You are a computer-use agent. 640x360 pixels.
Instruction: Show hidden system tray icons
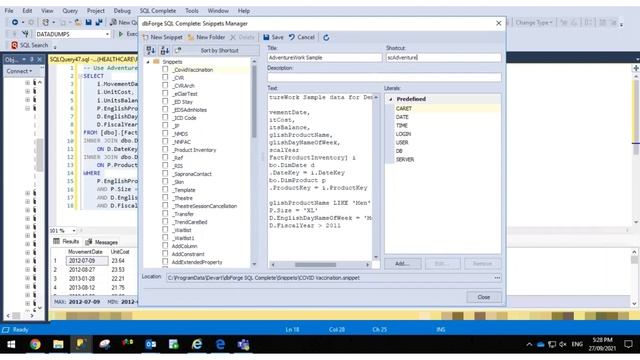[x=529, y=344]
